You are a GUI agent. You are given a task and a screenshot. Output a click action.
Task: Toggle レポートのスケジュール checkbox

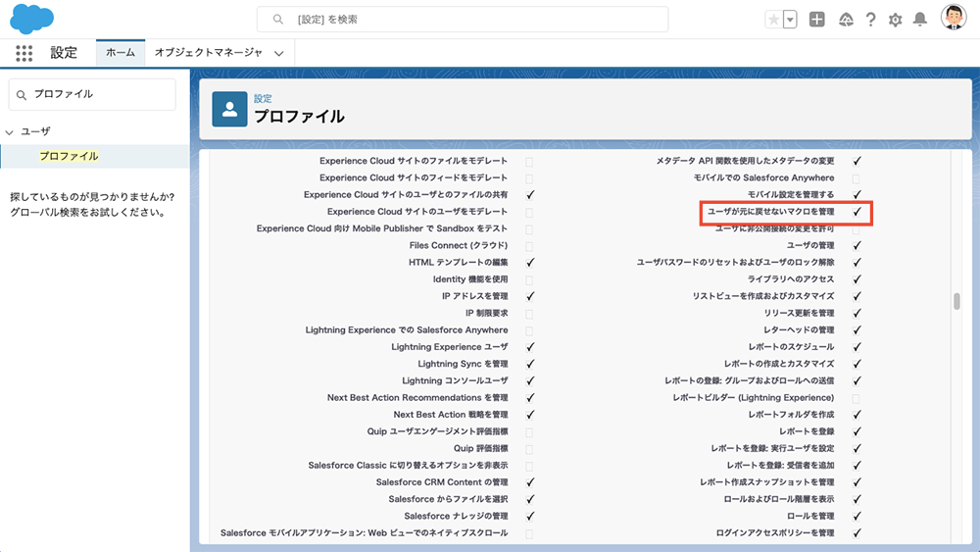(x=857, y=347)
